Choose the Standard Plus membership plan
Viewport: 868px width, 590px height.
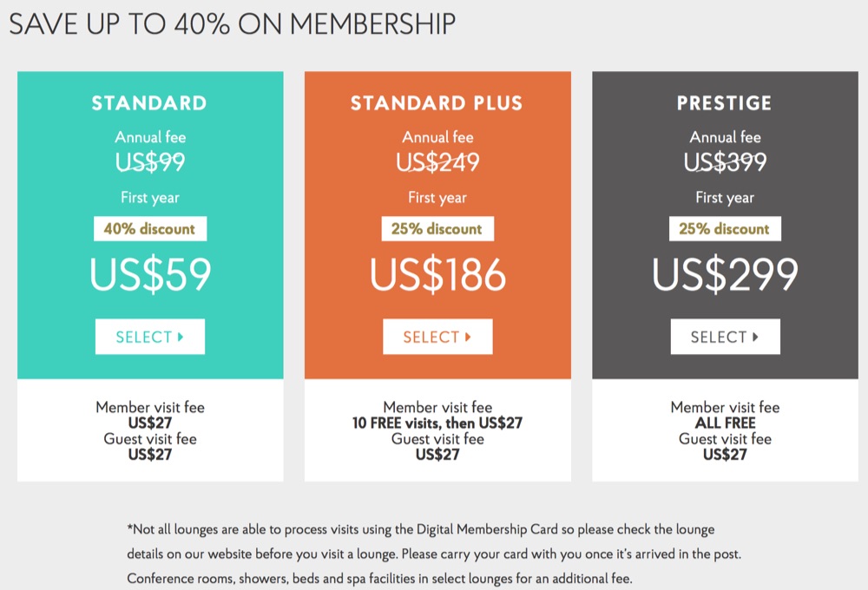coord(437,338)
